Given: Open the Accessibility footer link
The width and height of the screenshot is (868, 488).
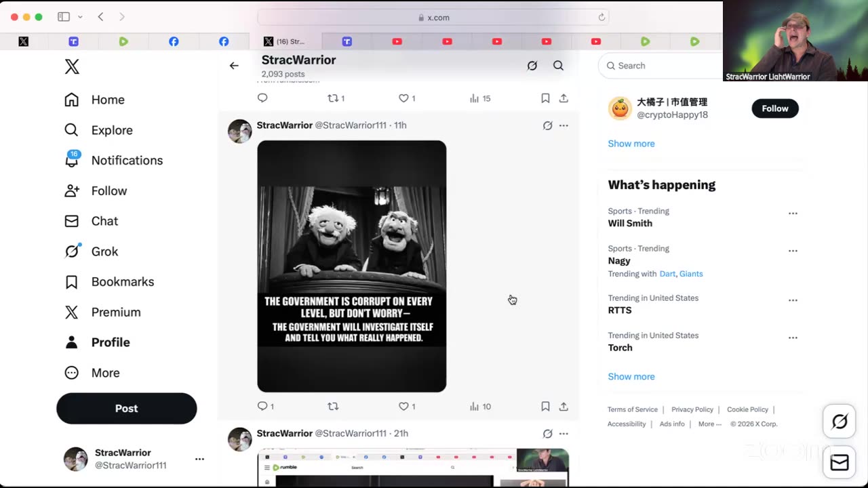Looking at the screenshot, I should coord(627,424).
